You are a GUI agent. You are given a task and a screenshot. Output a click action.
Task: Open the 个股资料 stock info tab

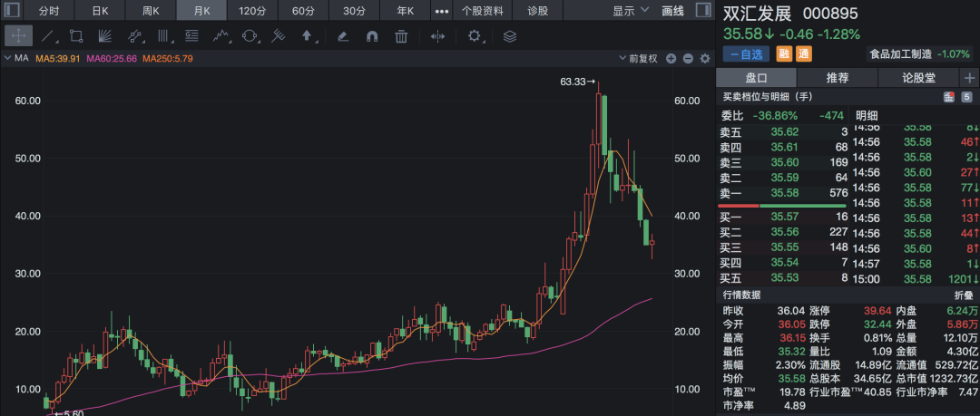tap(483, 11)
